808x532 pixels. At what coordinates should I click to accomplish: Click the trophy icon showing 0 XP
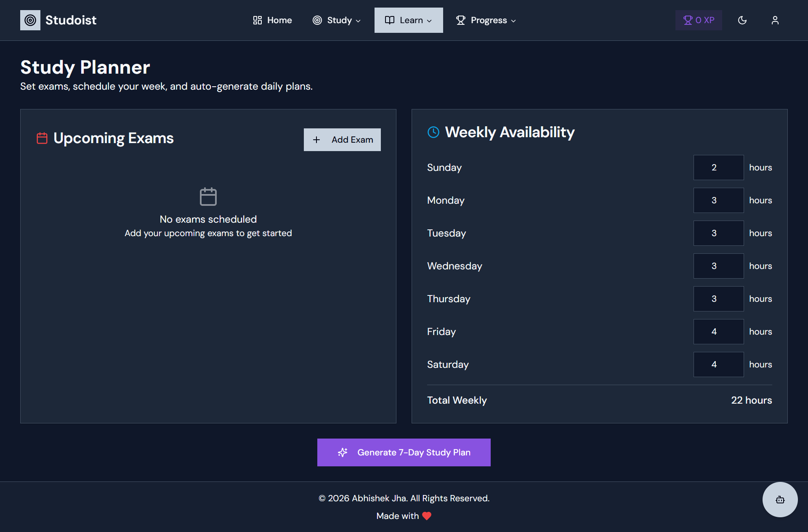point(688,20)
